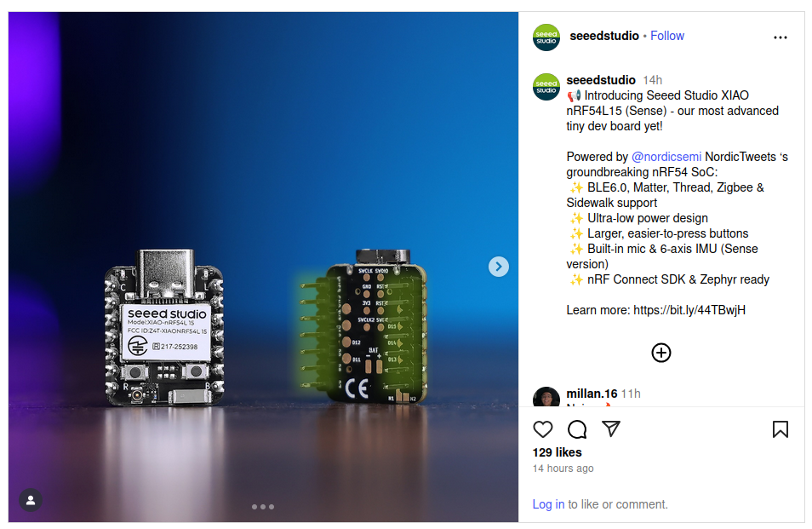This screenshot has height=529, width=812.
Task: Open millan.16 profile picture
Action: coord(546,397)
